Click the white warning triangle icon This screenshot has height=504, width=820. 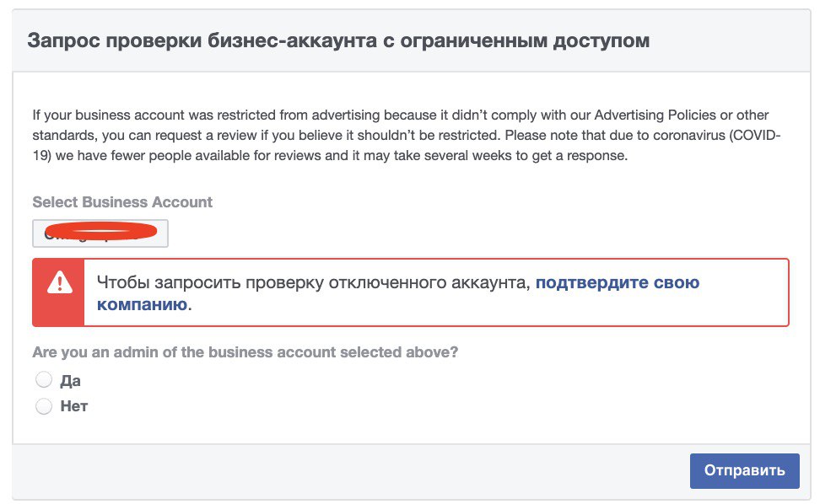60,282
